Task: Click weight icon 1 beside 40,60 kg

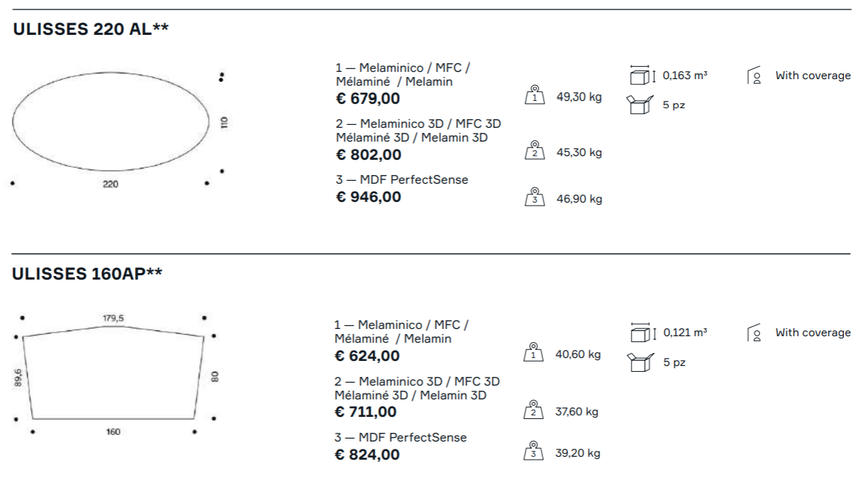Action: [x=534, y=352]
